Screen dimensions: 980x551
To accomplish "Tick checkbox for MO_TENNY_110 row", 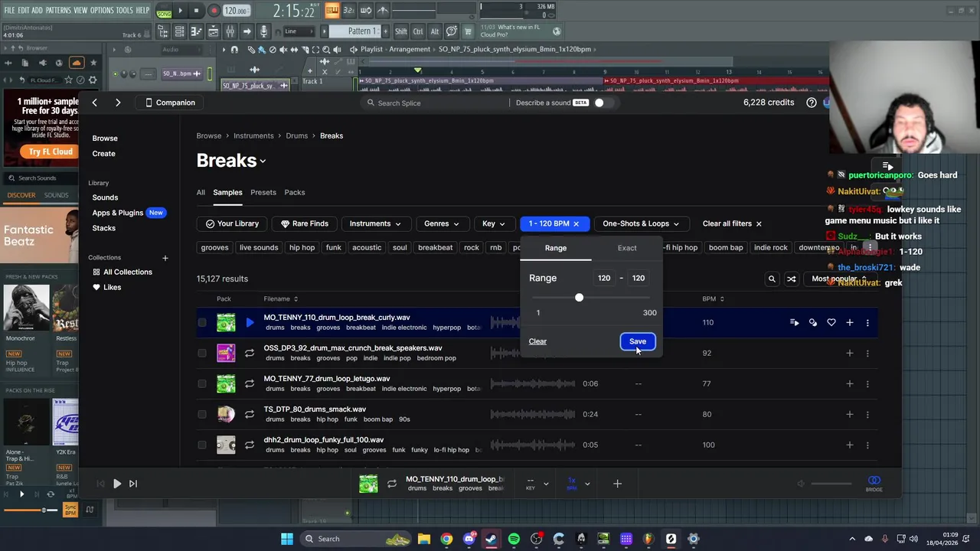I will click(202, 322).
